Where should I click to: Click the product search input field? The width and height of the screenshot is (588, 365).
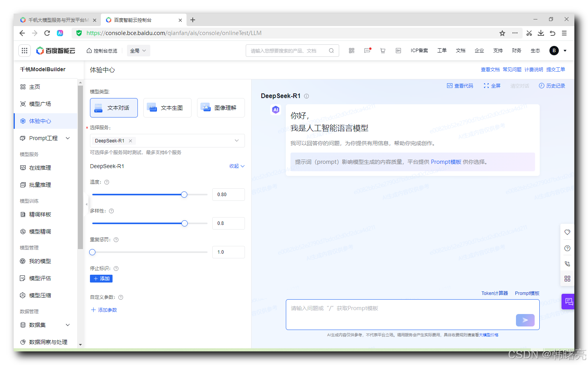[292, 51]
